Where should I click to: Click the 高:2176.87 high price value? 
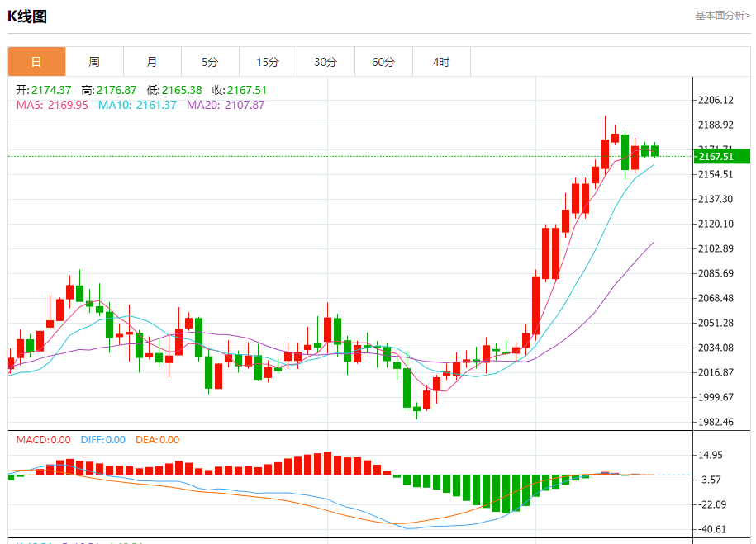pyautogui.click(x=109, y=90)
